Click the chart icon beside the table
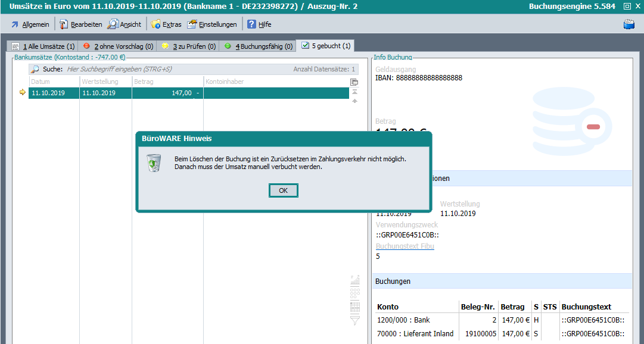Viewport: 644px width, 344px height. (x=355, y=279)
